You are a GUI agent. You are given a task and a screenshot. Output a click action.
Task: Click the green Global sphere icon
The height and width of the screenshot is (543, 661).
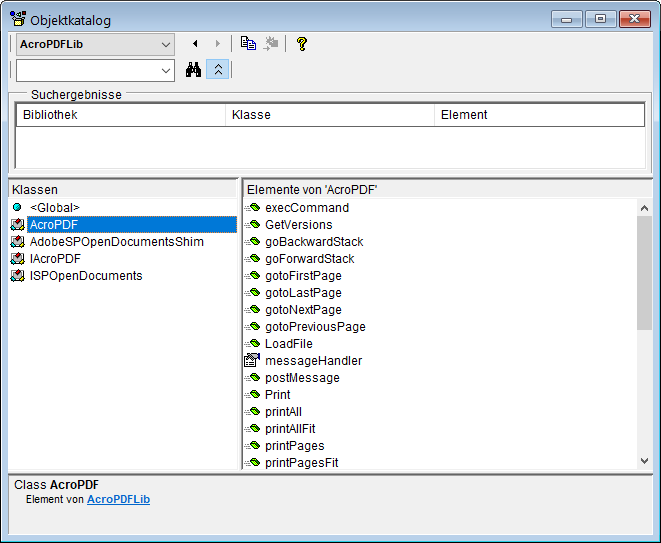(17, 207)
